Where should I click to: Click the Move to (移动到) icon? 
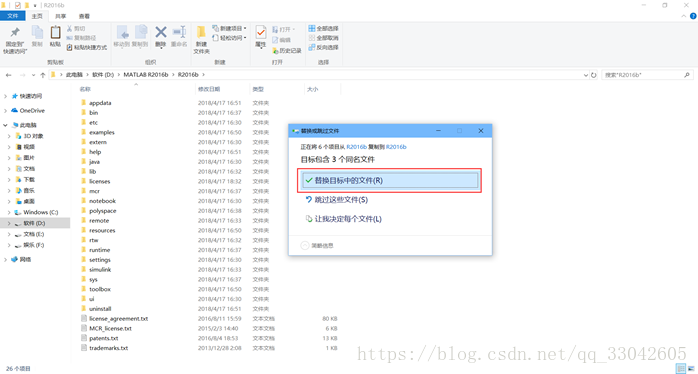click(122, 33)
